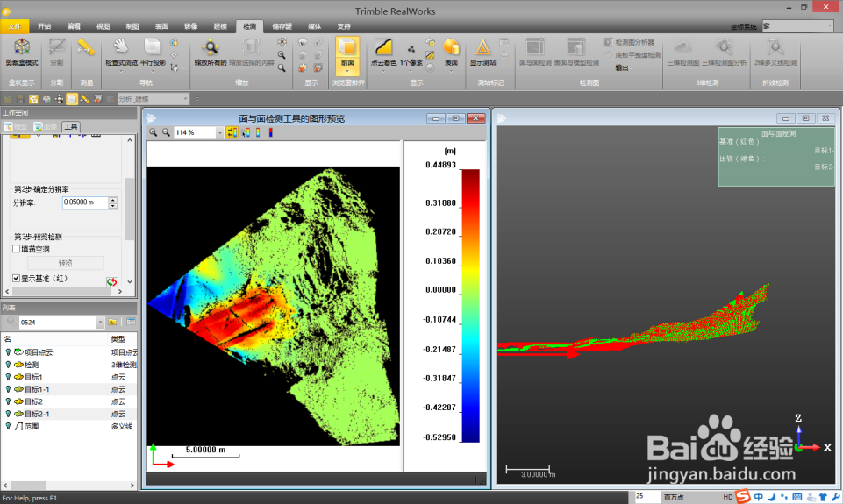Open the 114 % zoom level dropdown
The height and width of the screenshot is (504, 843).
coord(219,132)
